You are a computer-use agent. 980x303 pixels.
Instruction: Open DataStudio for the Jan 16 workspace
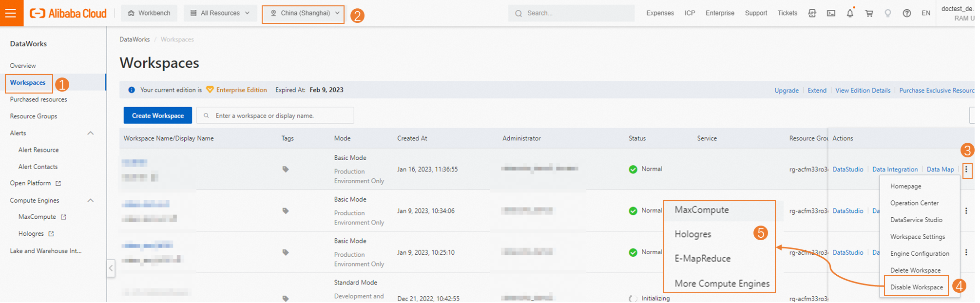coord(847,170)
